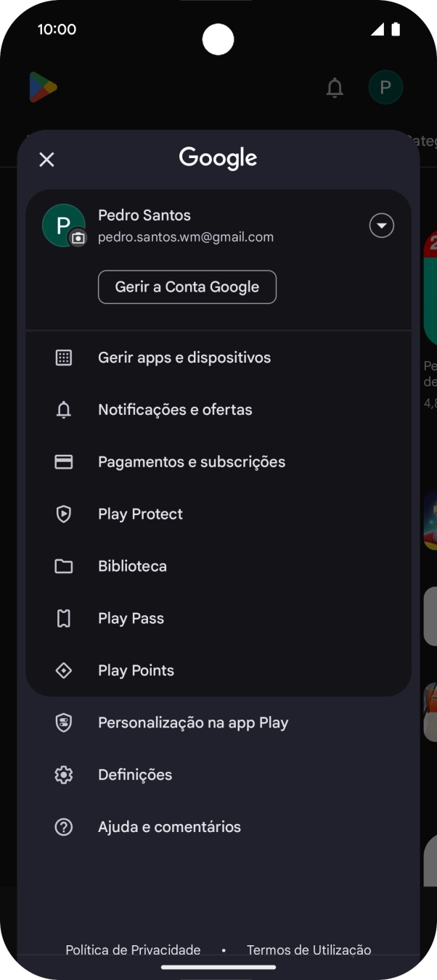Open the Definições gear icon
The width and height of the screenshot is (437, 980).
click(x=64, y=774)
